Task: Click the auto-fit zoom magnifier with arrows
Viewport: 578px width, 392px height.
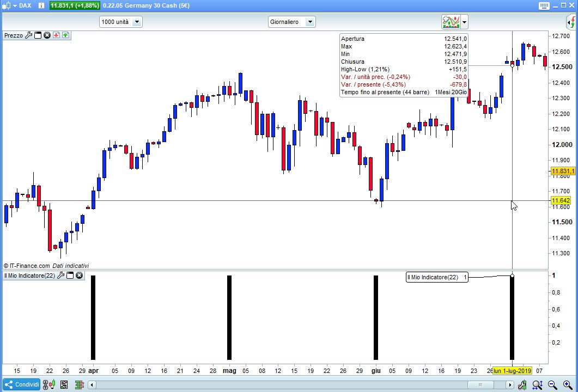Action: pos(537,385)
